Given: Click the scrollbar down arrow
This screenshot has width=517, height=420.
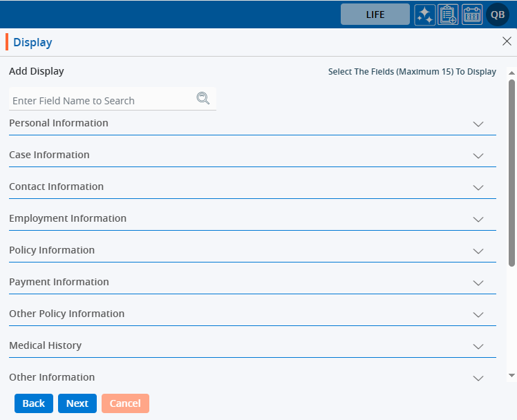Looking at the screenshot, I should pyautogui.click(x=511, y=376).
